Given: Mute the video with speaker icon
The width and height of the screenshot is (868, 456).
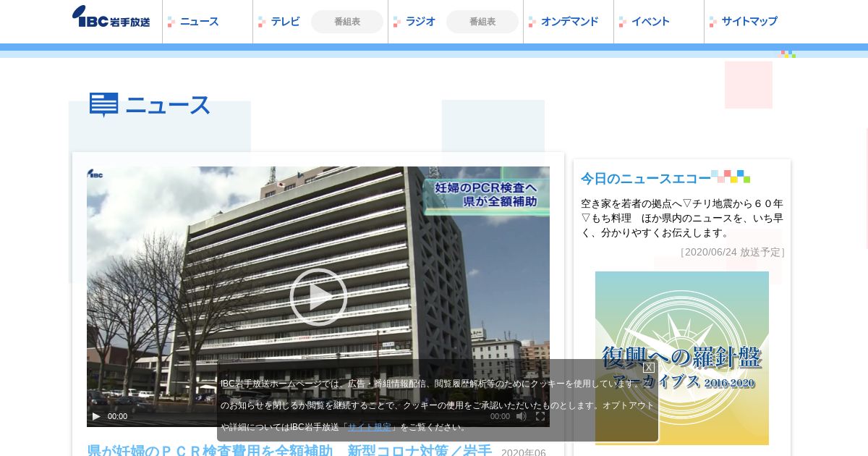Looking at the screenshot, I should click(x=522, y=416).
